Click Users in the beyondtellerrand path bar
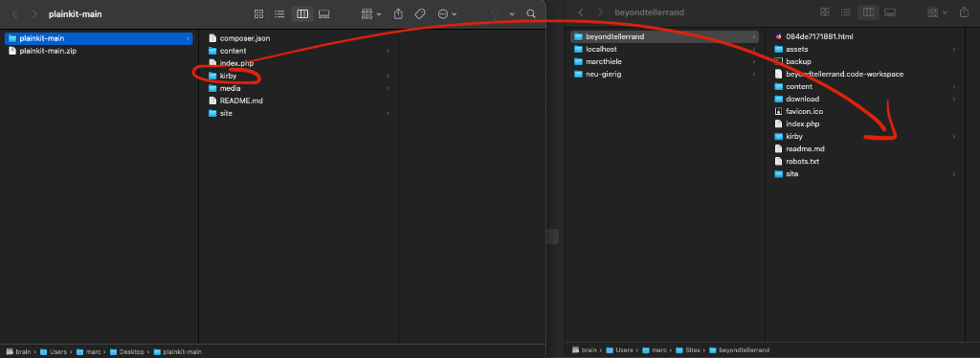The height and width of the screenshot is (358, 980). tap(619, 350)
